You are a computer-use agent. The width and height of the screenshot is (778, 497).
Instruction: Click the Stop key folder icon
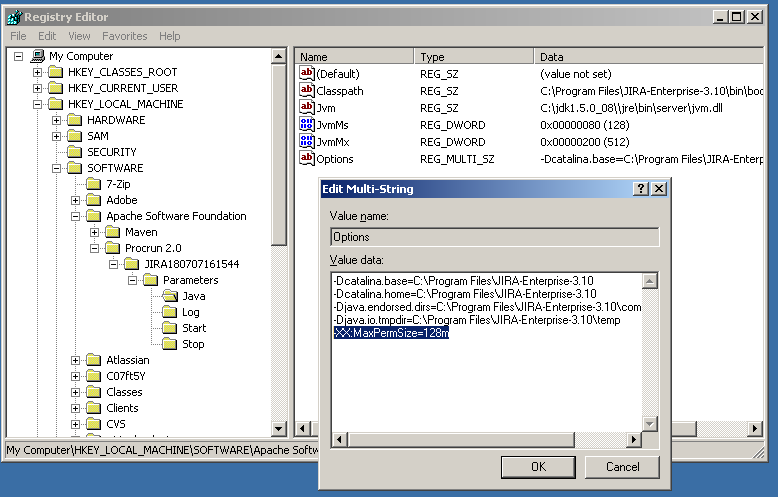click(x=169, y=344)
